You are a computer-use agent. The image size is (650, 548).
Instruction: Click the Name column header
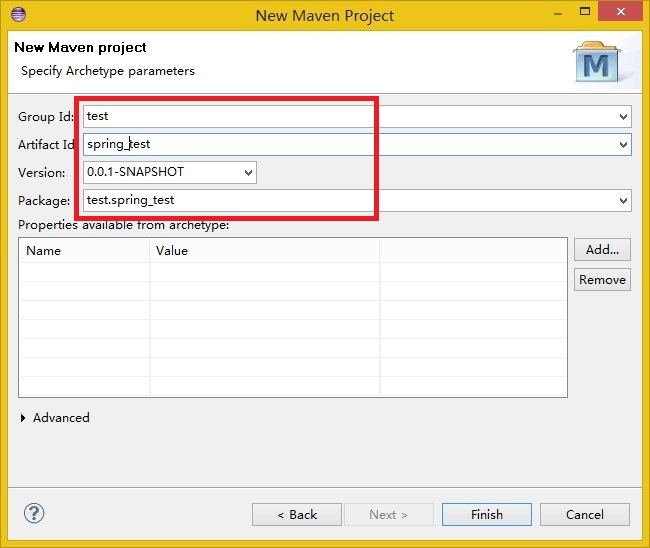[x=85, y=250]
